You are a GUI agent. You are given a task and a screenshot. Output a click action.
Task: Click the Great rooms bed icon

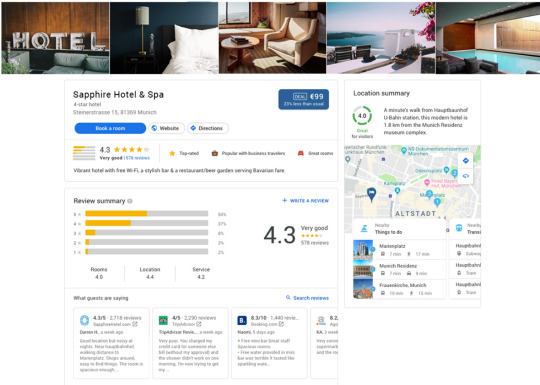(301, 153)
